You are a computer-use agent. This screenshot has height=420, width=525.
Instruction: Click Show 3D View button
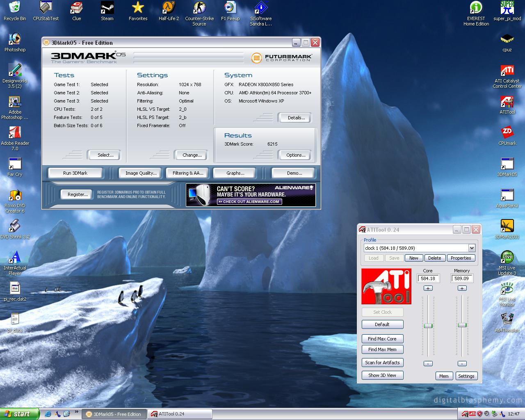[x=382, y=375]
